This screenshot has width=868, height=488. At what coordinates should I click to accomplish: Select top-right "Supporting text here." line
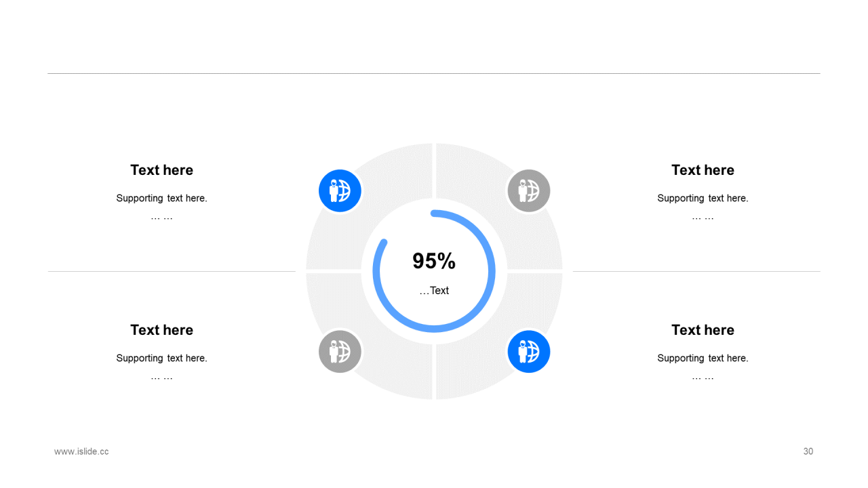(x=703, y=199)
